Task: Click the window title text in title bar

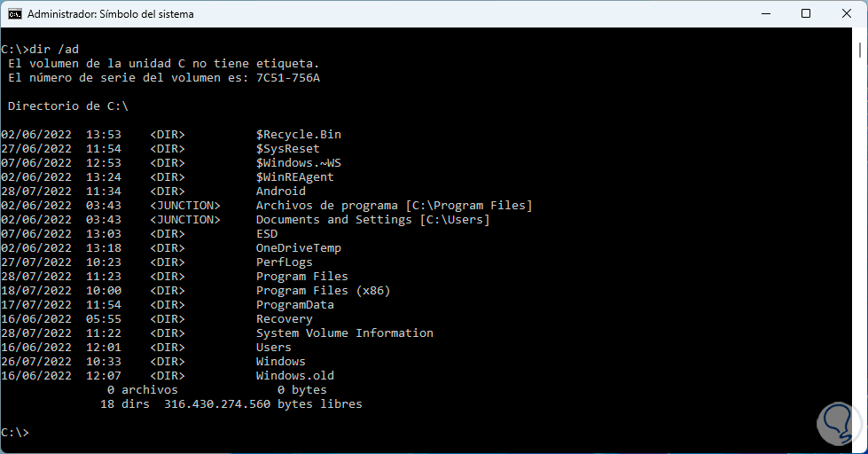Action: tap(111, 14)
